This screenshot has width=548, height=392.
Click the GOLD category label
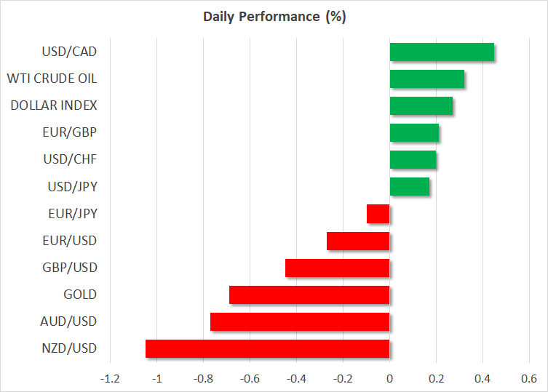pyautogui.click(x=80, y=295)
